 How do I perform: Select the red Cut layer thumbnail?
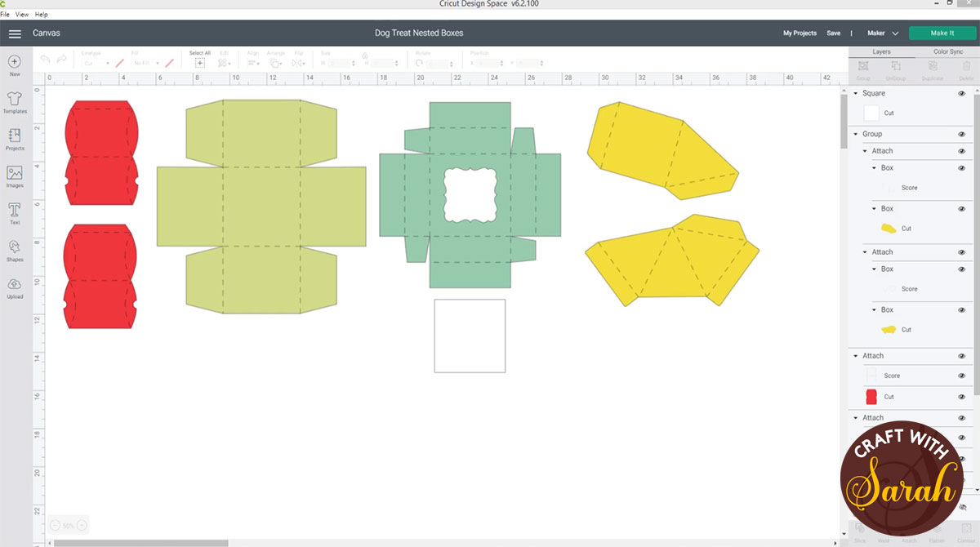(871, 397)
